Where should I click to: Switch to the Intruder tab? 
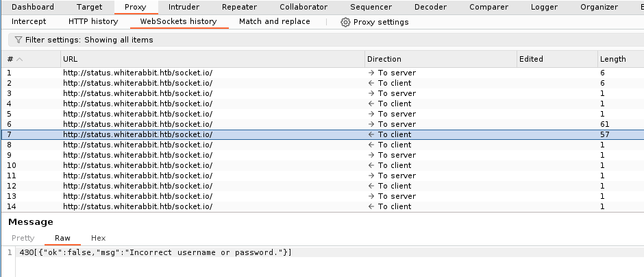[x=184, y=7]
